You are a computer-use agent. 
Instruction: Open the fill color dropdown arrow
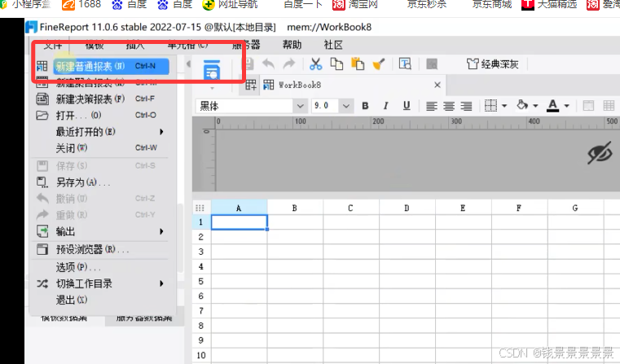[535, 106]
